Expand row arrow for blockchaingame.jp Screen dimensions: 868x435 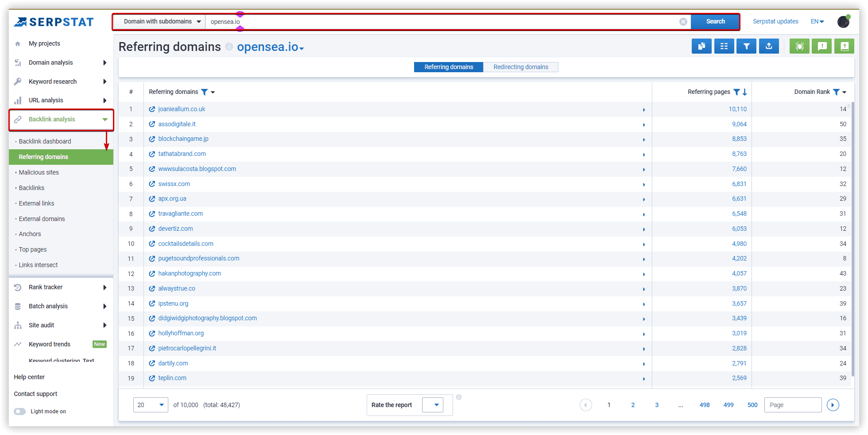click(644, 140)
